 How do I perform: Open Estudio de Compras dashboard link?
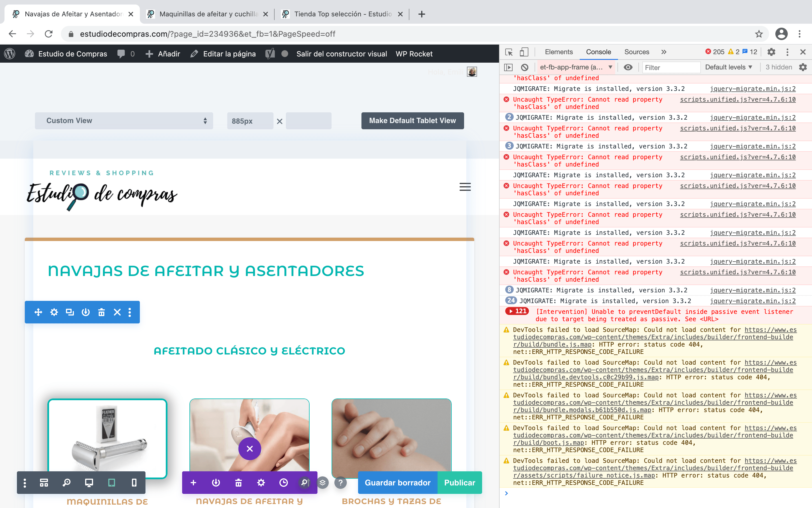66,54
